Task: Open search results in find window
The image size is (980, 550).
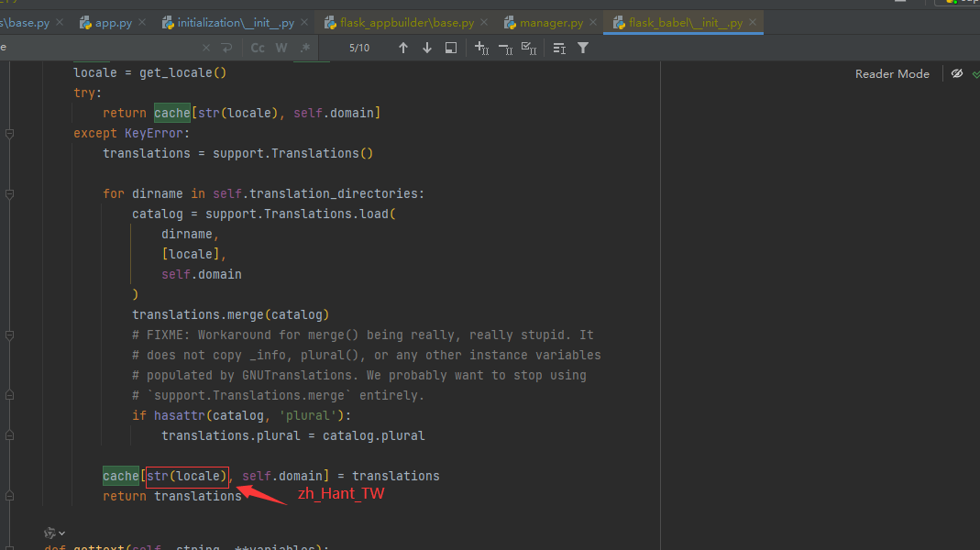Action: (x=451, y=48)
